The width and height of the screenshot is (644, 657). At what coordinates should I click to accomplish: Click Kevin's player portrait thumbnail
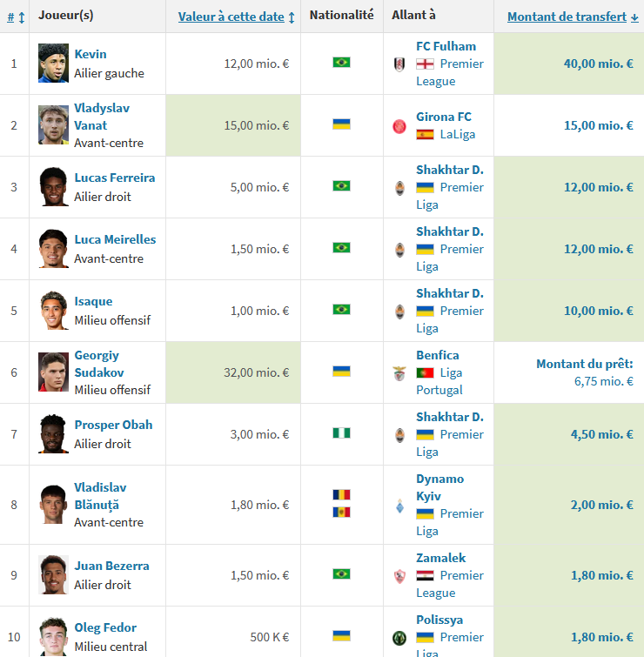(x=53, y=64)
